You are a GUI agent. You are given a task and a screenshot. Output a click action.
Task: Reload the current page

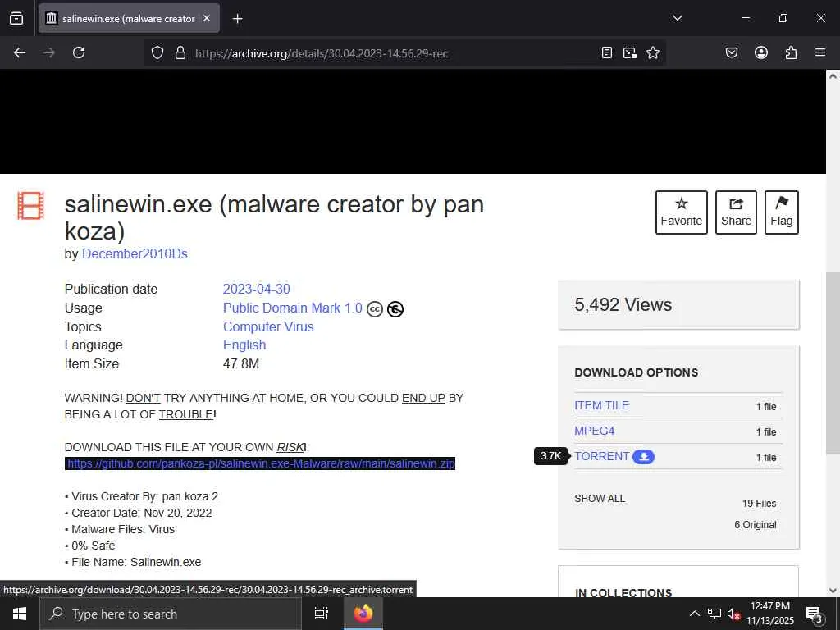point(79,52)
